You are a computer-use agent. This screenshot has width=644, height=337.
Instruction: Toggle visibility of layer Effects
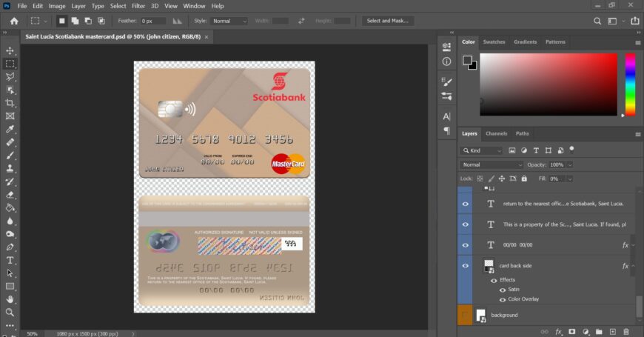coord(494,280)
